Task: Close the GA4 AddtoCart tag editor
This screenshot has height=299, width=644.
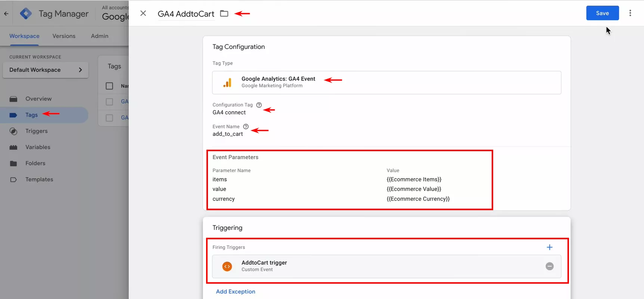Action: point(143,13)
